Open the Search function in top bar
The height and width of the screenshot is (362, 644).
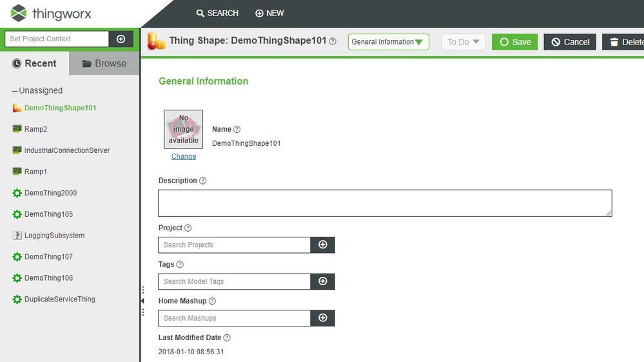point(217,13)
